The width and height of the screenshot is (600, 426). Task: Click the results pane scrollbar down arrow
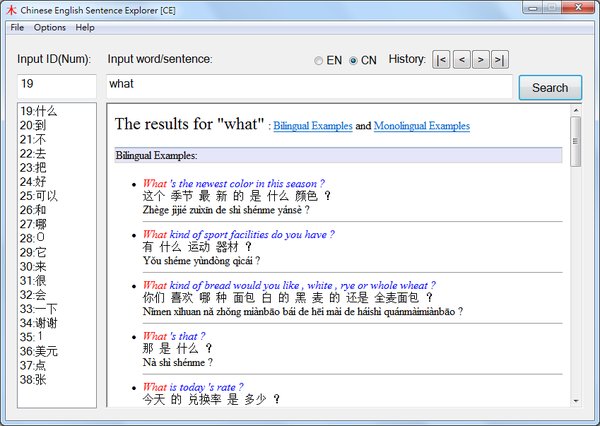575,399
